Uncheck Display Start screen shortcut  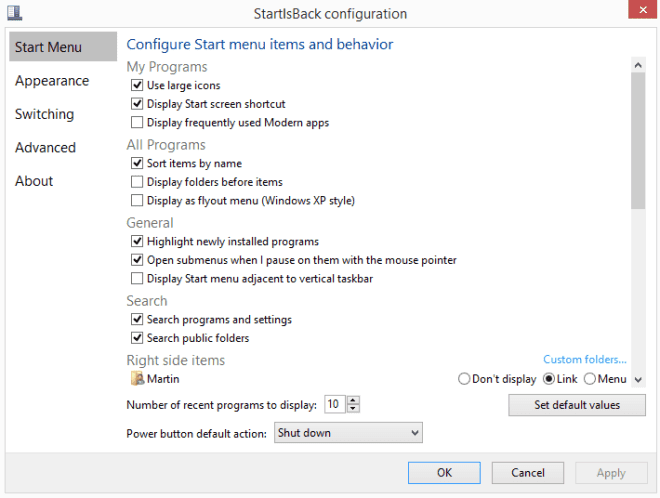tap(137, 104)
